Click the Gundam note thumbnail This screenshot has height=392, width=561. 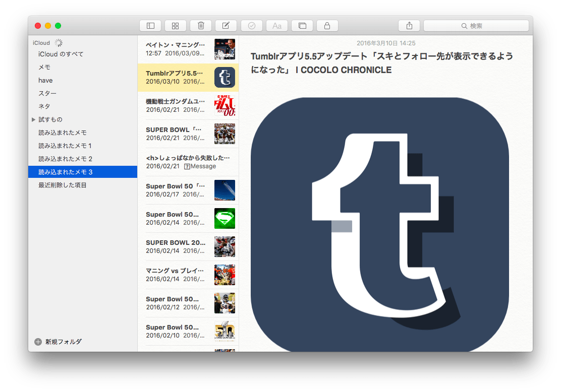pyautogui.click(x=225, y=105)
